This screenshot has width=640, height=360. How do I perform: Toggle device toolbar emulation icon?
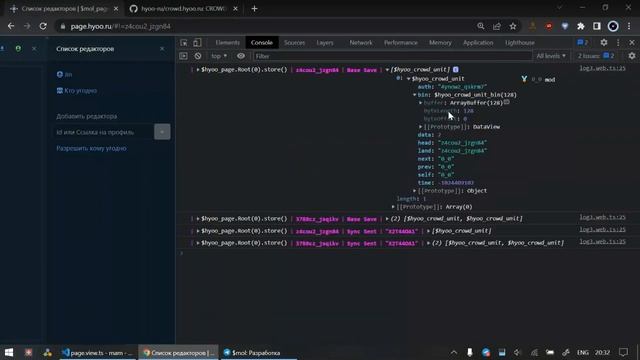coord(197,43)
